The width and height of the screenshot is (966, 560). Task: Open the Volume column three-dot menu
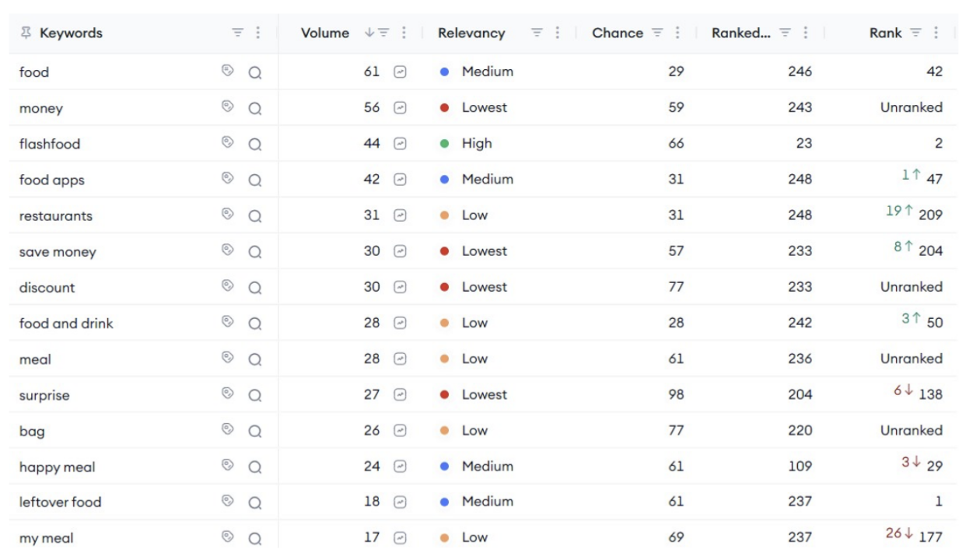click(x=404, y=33)
